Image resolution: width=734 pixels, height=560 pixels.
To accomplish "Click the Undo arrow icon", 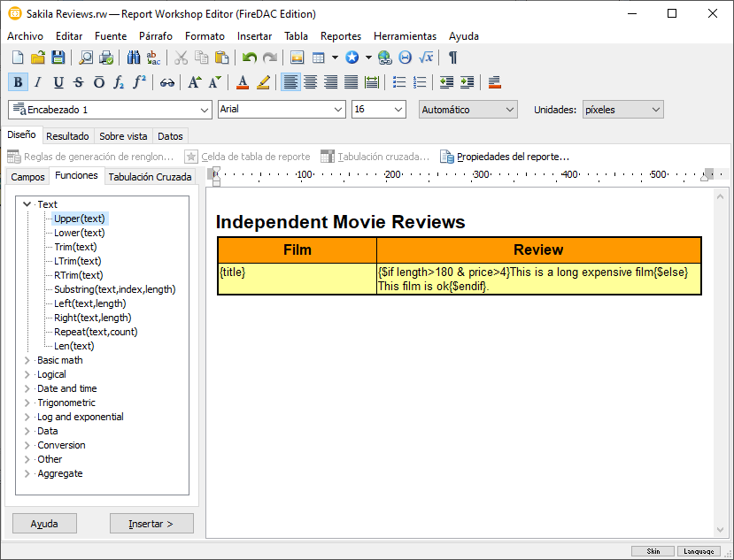I will [250, 58].
